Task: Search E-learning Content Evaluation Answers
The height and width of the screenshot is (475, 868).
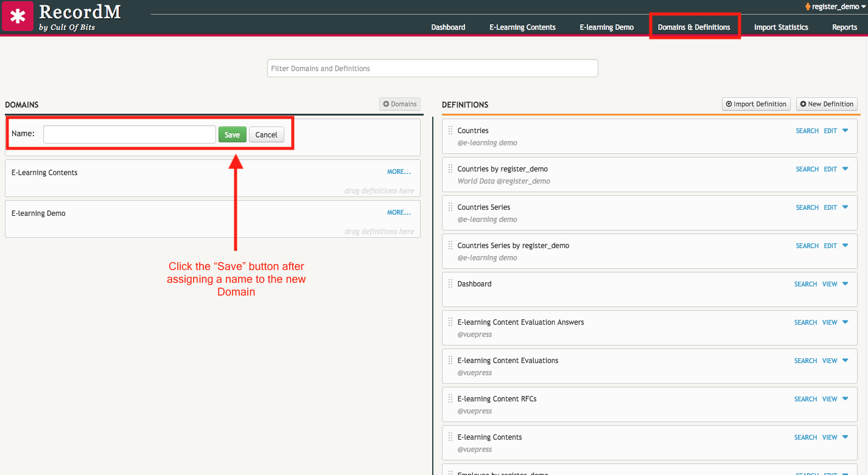Action: coord(805,322)
